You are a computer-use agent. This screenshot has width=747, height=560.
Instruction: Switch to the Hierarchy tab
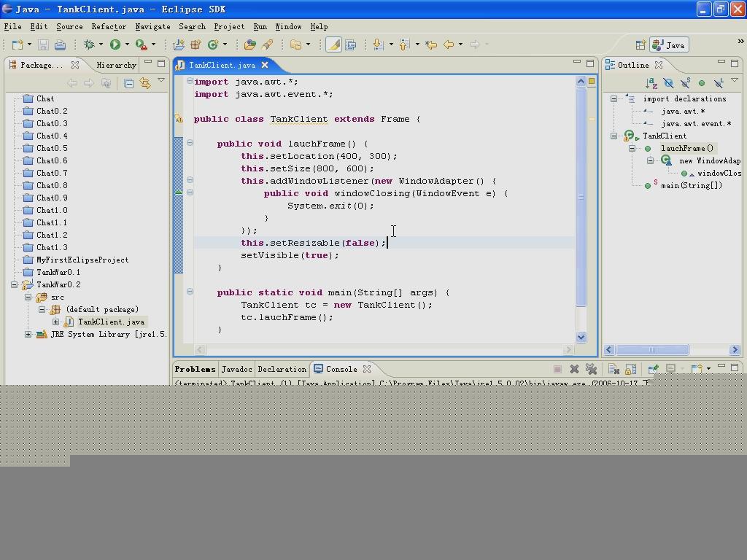tap(116, 65)
